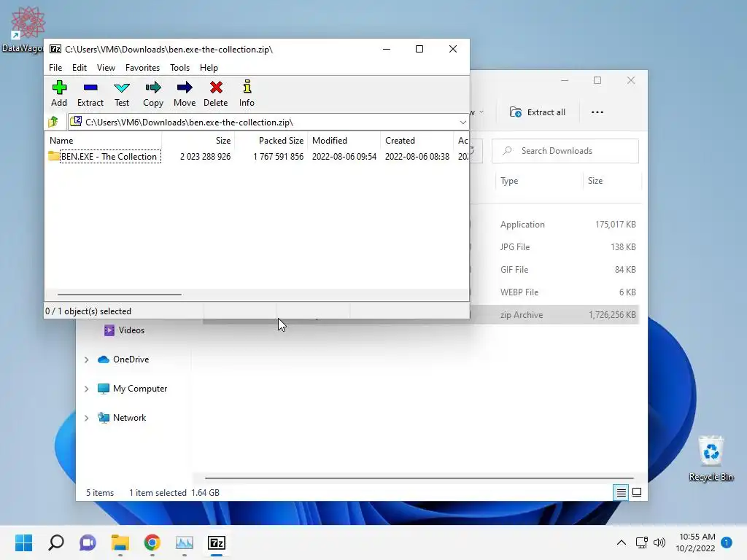Open the Edit menu in 7-Zip

[x=79, y=68]
